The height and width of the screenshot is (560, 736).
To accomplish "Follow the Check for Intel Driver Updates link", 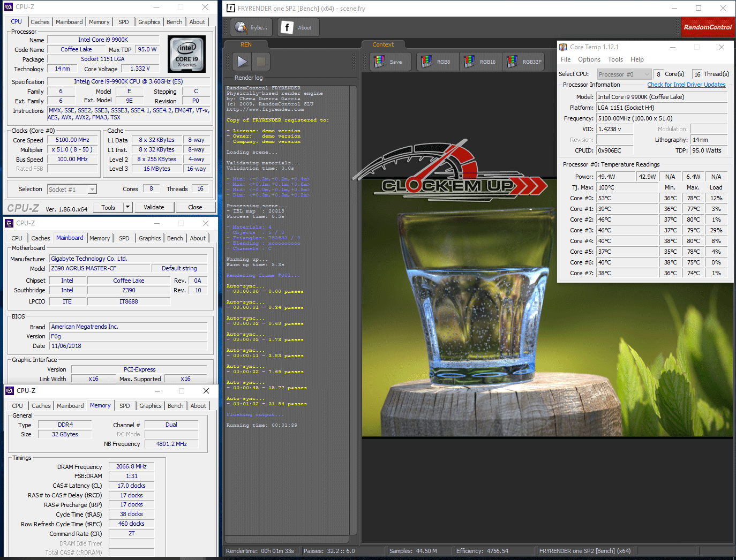I will pos(686,85).
